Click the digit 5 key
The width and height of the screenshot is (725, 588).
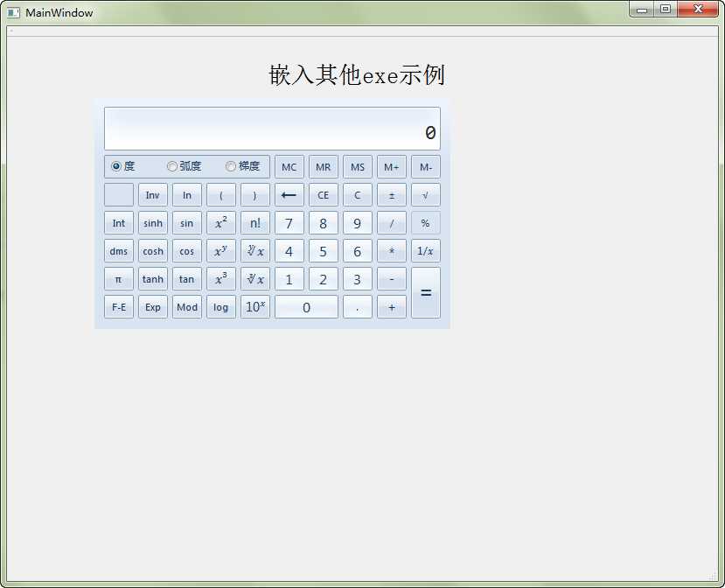click(x=324, y=251)
